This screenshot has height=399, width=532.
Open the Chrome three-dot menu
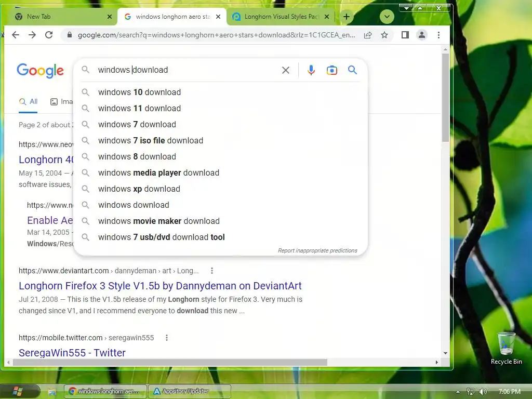438,35
